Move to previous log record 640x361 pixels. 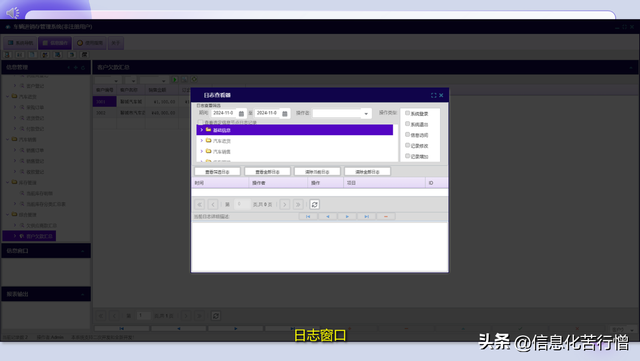coord(328,216)
